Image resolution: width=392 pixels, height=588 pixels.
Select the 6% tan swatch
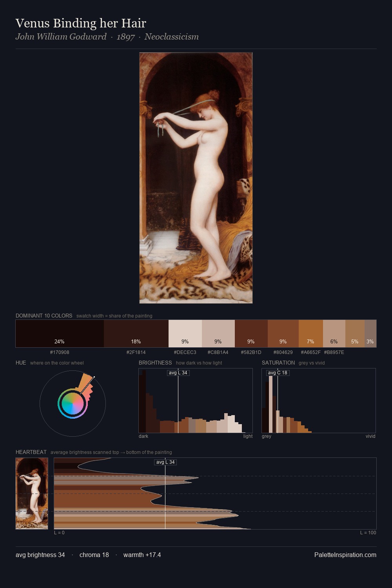click(x=334, y=334)
